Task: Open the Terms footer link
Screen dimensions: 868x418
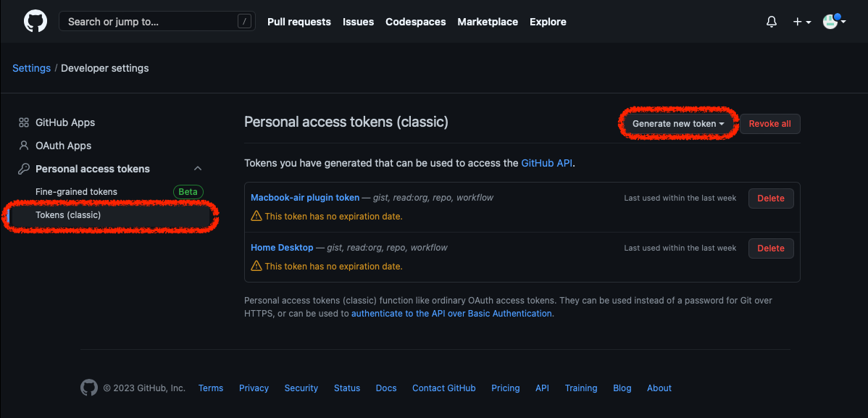Action: [x=211, y=388]
